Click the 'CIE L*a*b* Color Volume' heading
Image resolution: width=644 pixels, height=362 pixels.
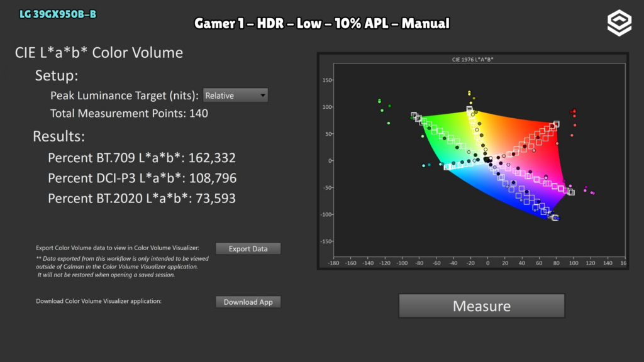pos(99,53)
